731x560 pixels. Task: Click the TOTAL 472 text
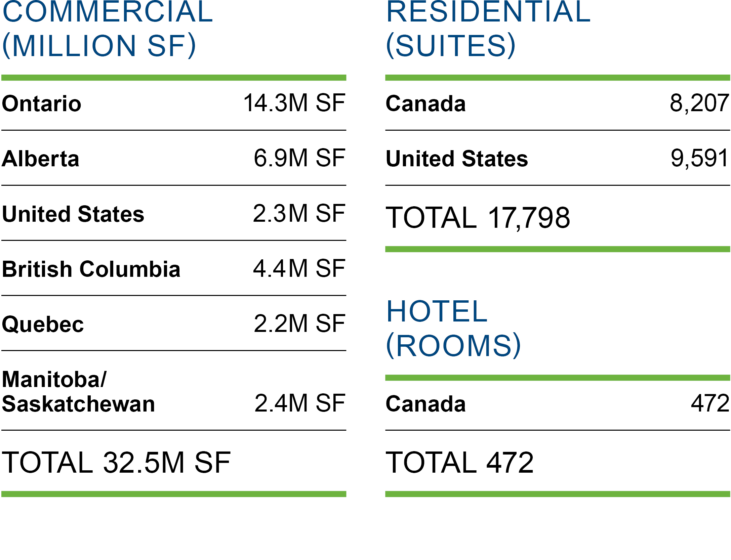tap(459, 463)
